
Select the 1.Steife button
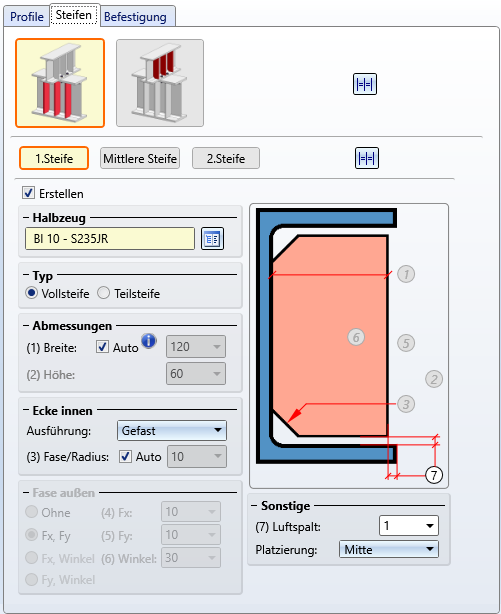[54, 158]
